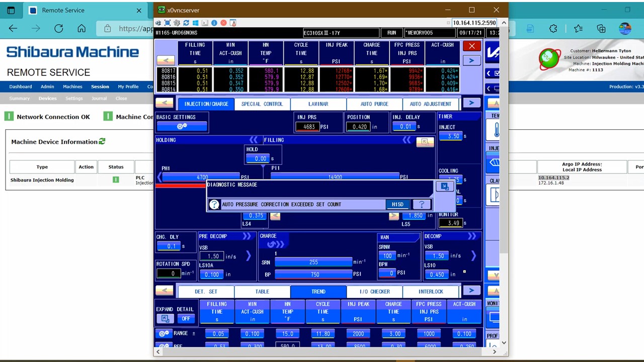Click the INJ. DELAY value field
The width and height of the screenshot is (644, 362).
click(405, 127)
